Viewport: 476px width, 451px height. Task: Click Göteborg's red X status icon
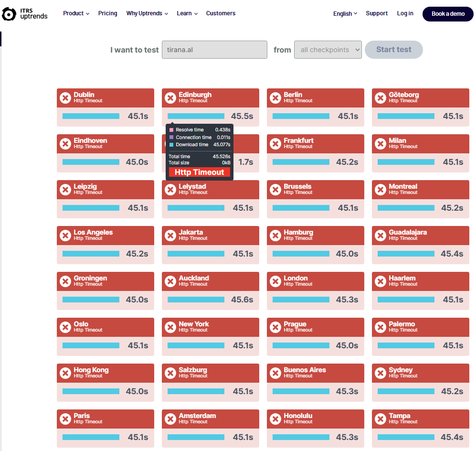381,98
